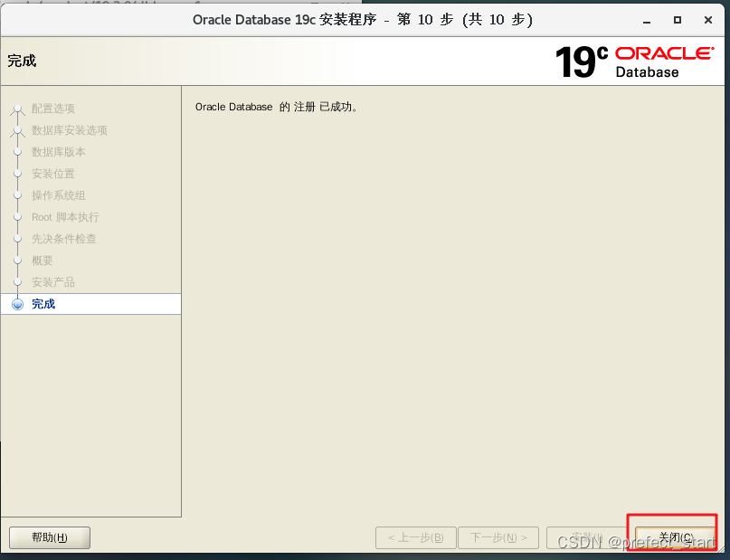This screenshot has height=560, width=730.
Task: Click the 下一步(N) next button
Action: 498,537
